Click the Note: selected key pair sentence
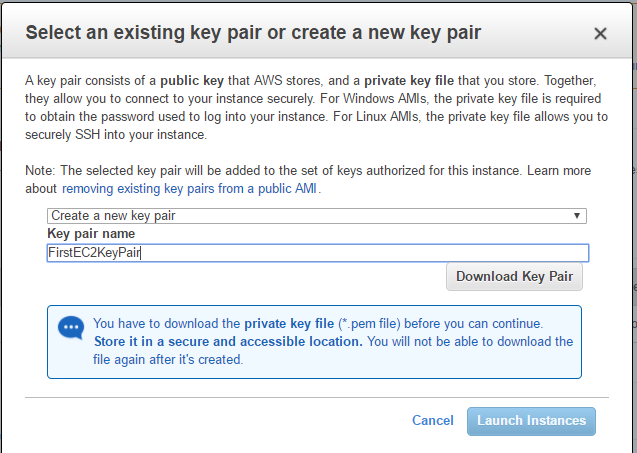This screenshot has height=453, width=637. (274, 171)
